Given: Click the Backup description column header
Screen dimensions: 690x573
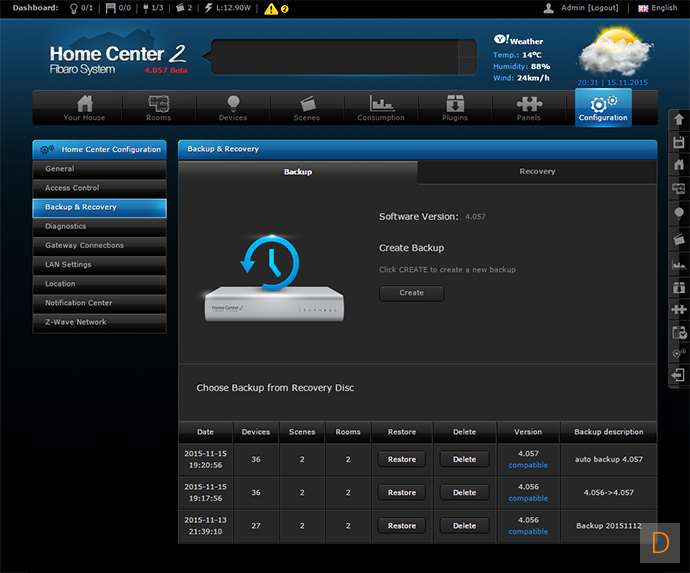Looking at the screenshot, I should click(x=609, y=432).
